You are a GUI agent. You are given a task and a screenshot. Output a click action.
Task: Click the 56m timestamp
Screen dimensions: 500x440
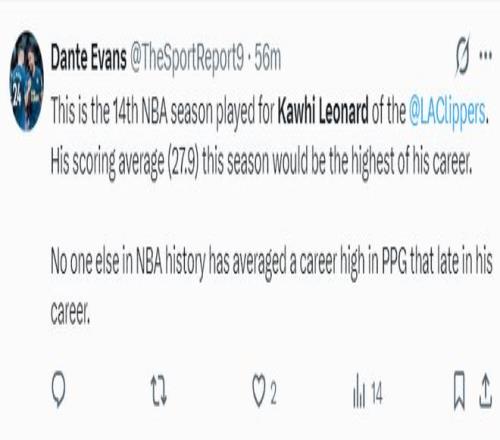pyautogui.click(x=268, y=58)
